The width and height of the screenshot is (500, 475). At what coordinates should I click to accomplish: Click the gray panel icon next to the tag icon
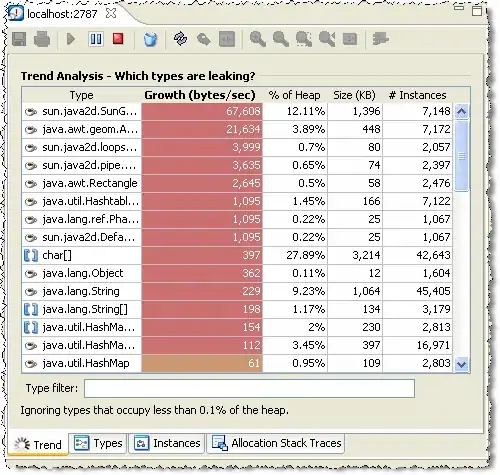pyautogui.click(x=227, y=39)
